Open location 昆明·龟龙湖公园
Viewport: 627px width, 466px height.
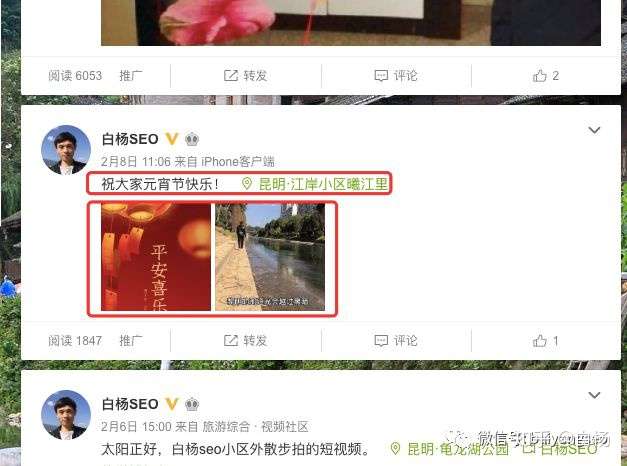[x=450, y=449]
